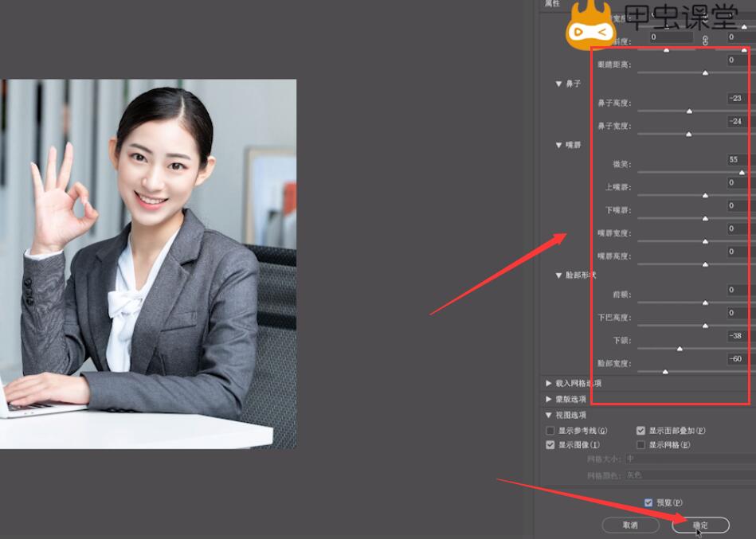Expand the 载入网格选项 section
The height and width of the screenshot is (539, 756).
(x=549, y=383)
